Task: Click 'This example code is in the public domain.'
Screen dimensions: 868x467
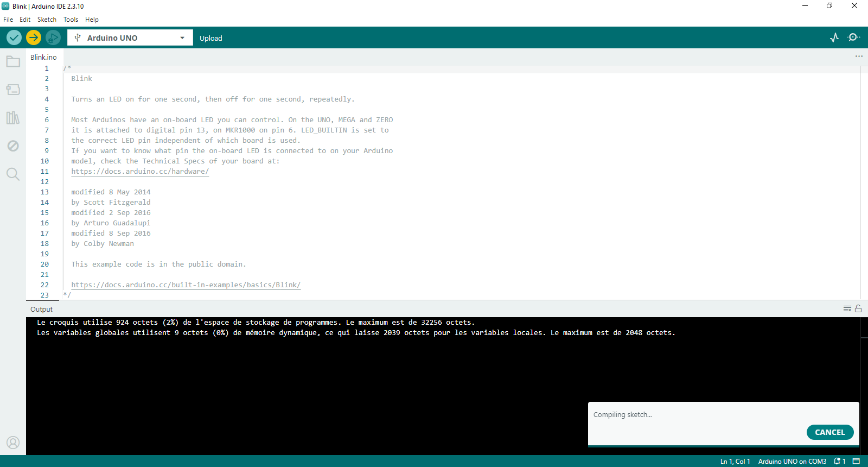Action: click(158, 264)
